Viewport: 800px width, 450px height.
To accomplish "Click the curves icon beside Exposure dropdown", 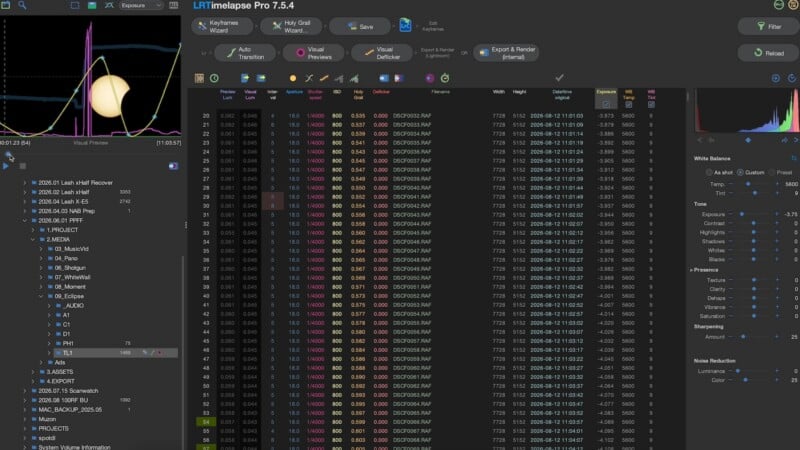I will (x=109, y=5).
